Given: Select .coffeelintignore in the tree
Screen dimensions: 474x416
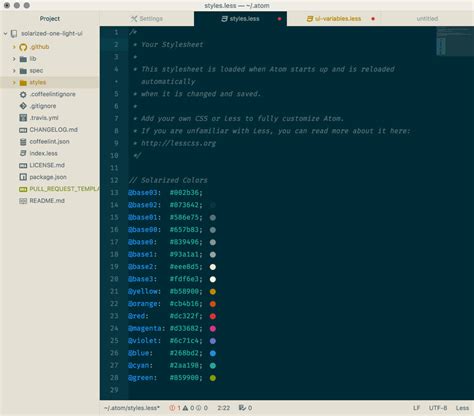Looking at the screenshot, I should [x=53, y=94].
